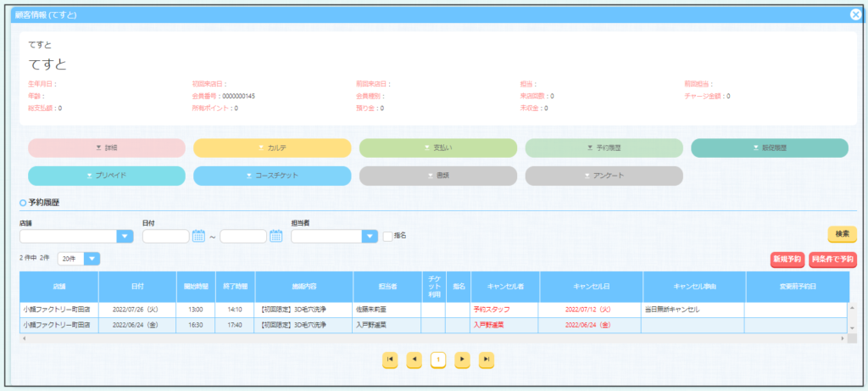This screenshot has width=868, height=391.
Task: Open the カルテ section tab
Action: pyautogui.click(x=272, y=148)
